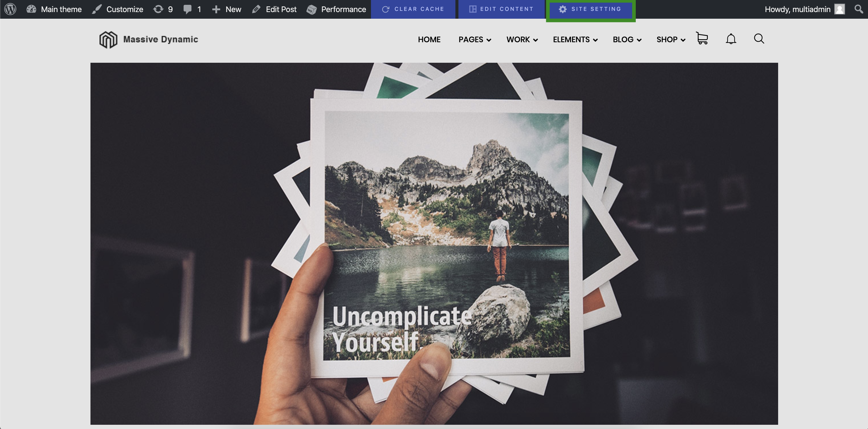Open site search magnifier in header

point(759,39)
